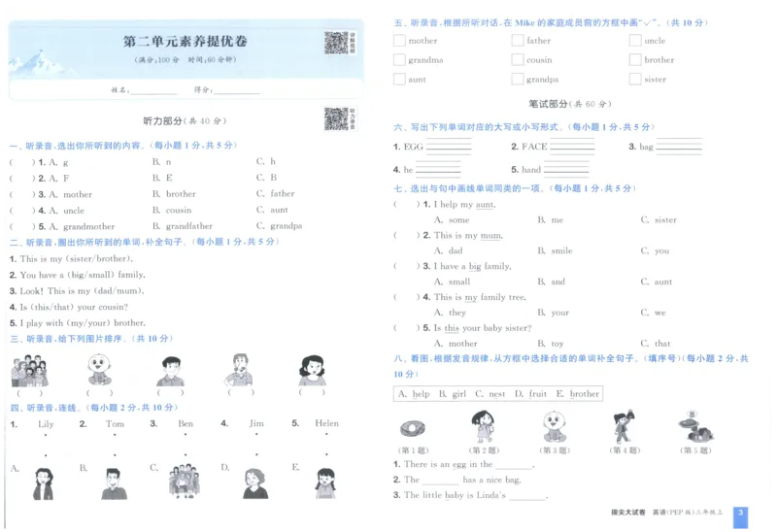The height and width of the screenshot is (532, 777).
Task: Click the QR code in the title banner
Action: (337, 43)
